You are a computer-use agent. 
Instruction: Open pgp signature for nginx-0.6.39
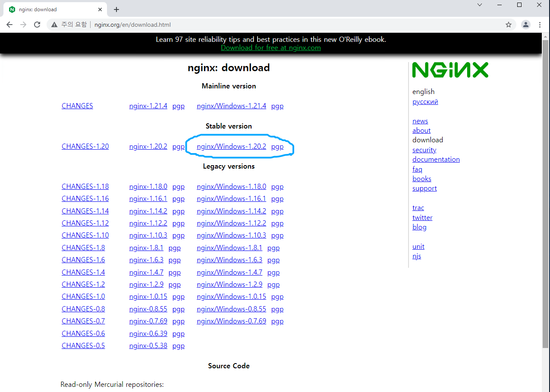[x=179, y=334]
